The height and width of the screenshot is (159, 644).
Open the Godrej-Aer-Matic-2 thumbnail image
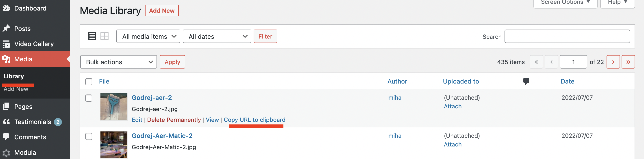[x=114, y=145]
